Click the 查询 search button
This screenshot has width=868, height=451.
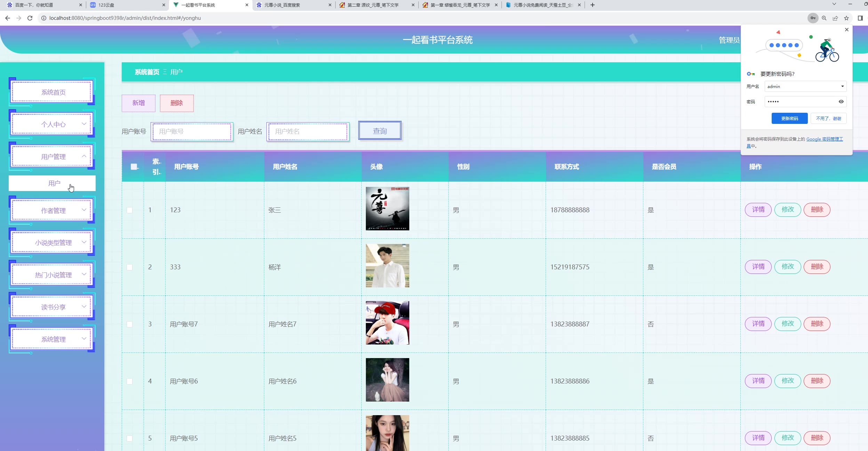point(380,131)
